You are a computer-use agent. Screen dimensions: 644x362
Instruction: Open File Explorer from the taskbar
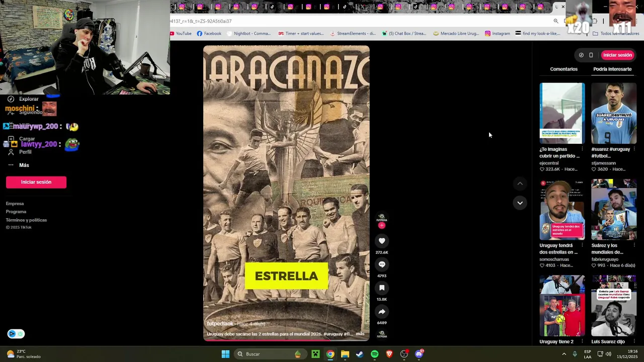(x=345, y=354)
